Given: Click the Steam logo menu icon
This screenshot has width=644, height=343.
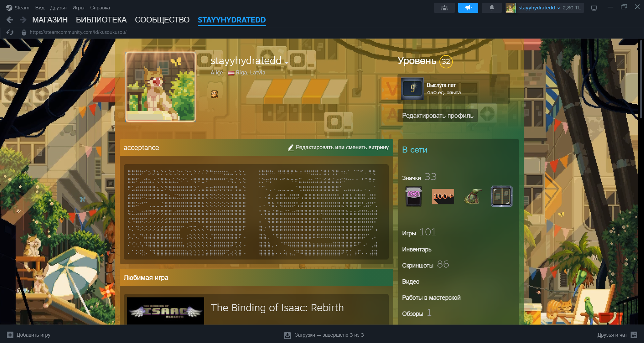Looking at the screenshot, I should click(x=9, y=7).
